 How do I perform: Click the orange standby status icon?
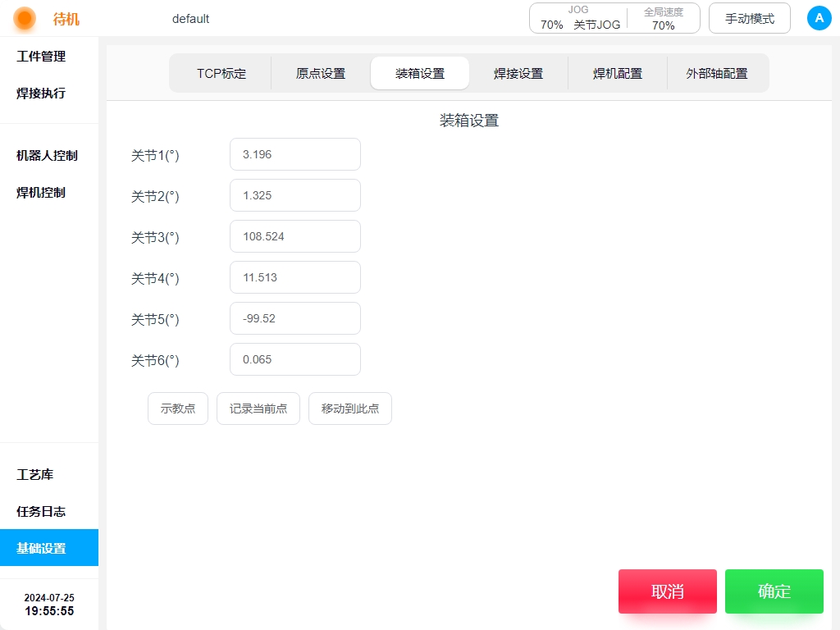25,18
